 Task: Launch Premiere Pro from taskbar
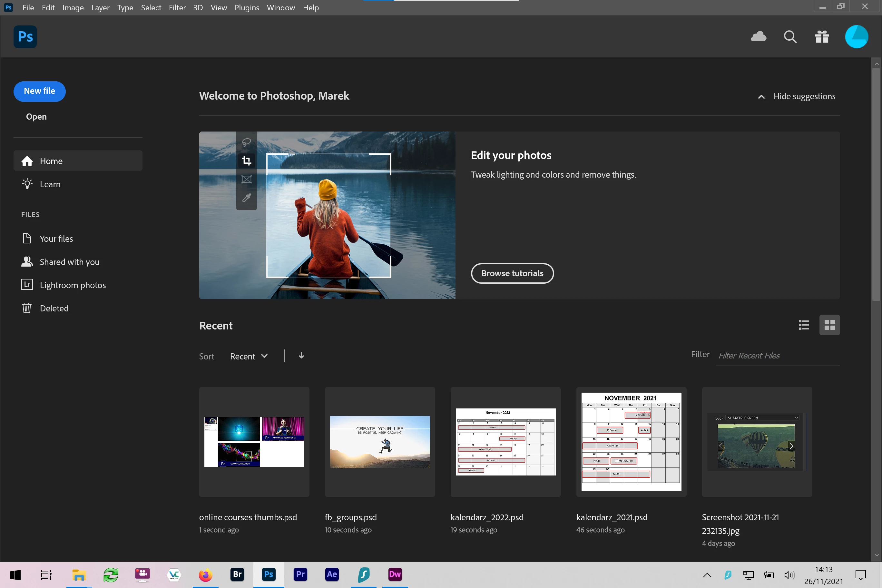pos(300,574)
